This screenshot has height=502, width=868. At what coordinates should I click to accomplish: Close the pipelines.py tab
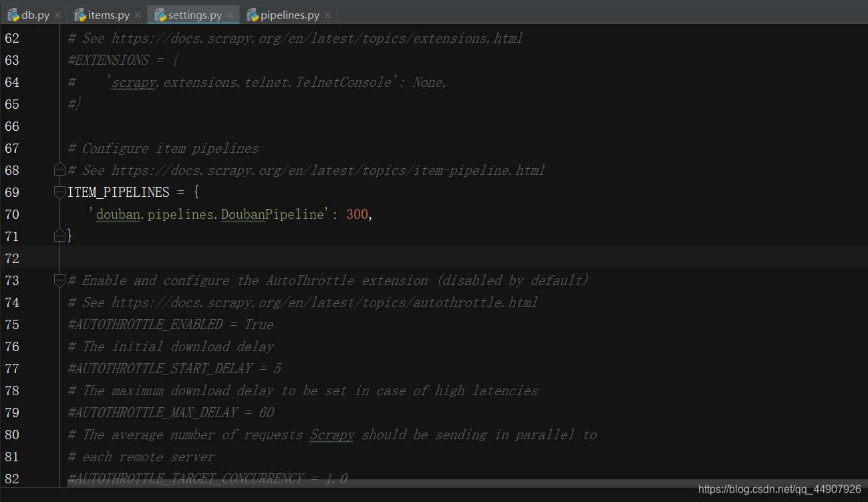327,15
